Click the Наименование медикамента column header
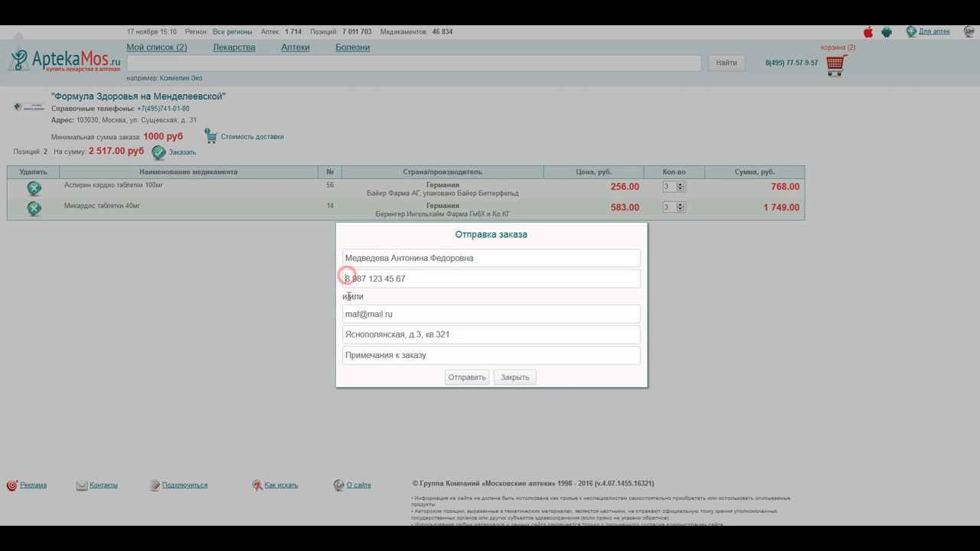 pyautogui.click(x=188, y=172)
